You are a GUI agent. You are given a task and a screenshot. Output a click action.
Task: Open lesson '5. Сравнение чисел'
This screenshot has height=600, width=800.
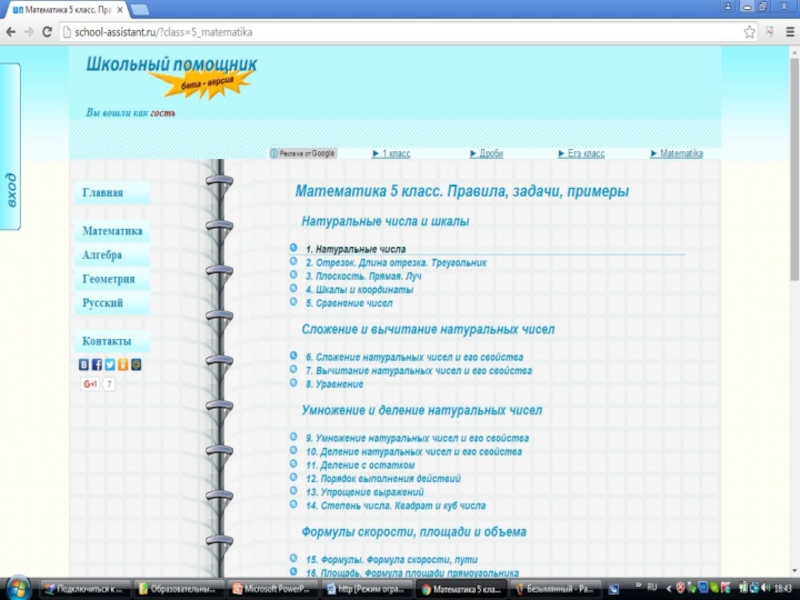pyautogui.click(x=349, y=303)
